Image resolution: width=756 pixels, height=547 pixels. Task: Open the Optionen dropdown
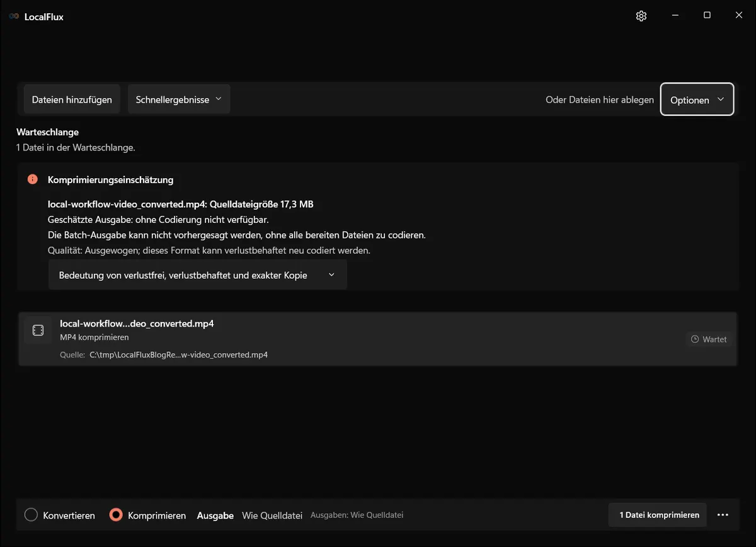(x=697, y=99)
